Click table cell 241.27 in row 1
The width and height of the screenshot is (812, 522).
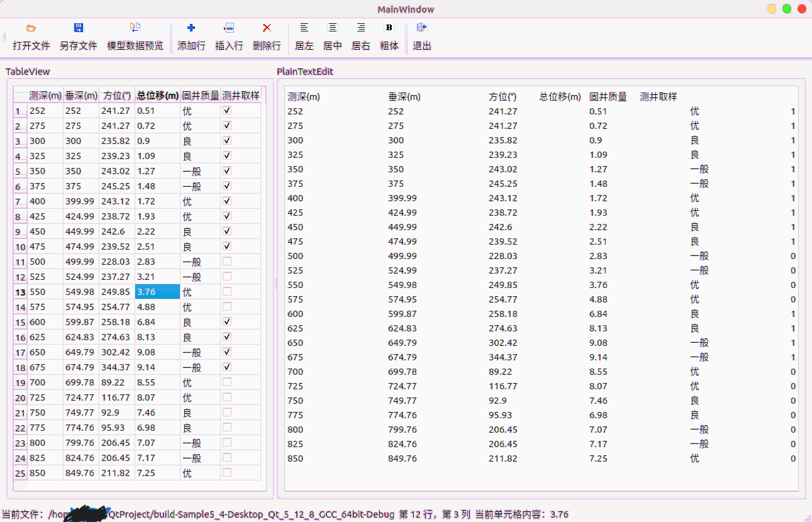click(x=117, y=111)
